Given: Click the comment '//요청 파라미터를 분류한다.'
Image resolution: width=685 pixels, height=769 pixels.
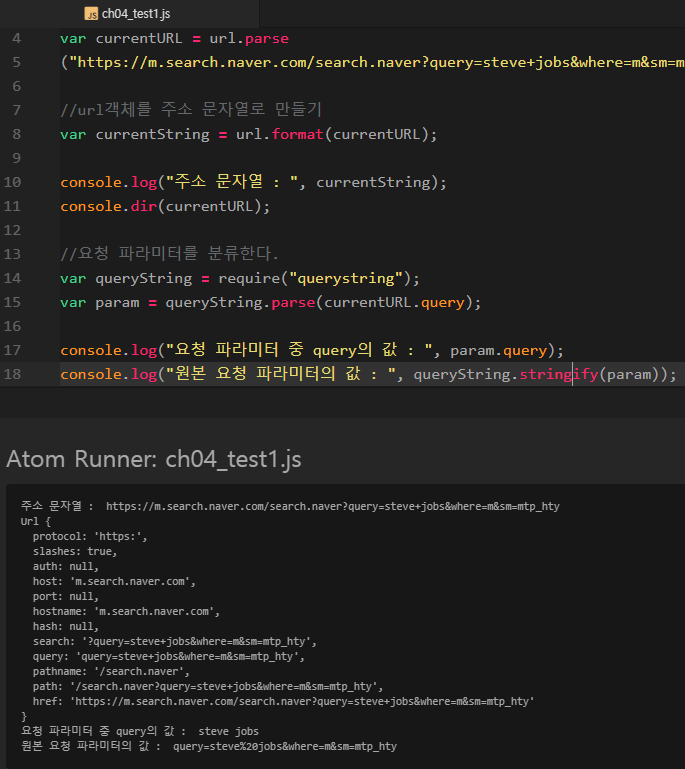Looking at the screenshot, I should [169, 254].
